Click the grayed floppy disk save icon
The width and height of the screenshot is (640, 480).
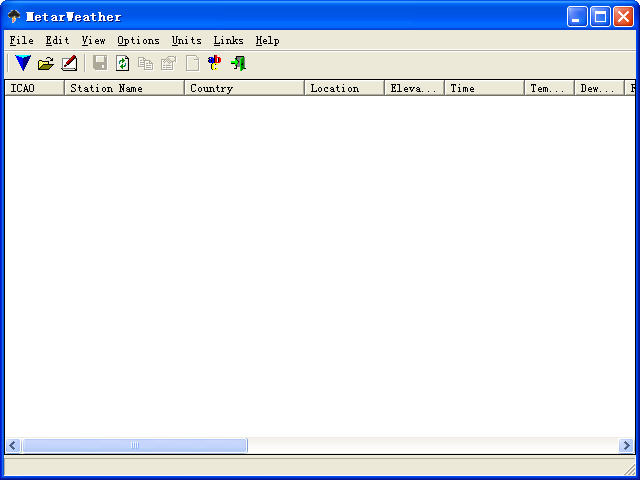(x=100, y=63)
